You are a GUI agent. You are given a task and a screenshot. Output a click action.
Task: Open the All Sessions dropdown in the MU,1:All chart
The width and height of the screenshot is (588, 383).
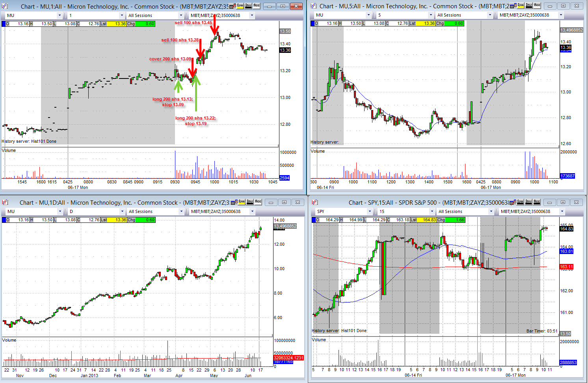pyautogui.click(x=181, y=15)
